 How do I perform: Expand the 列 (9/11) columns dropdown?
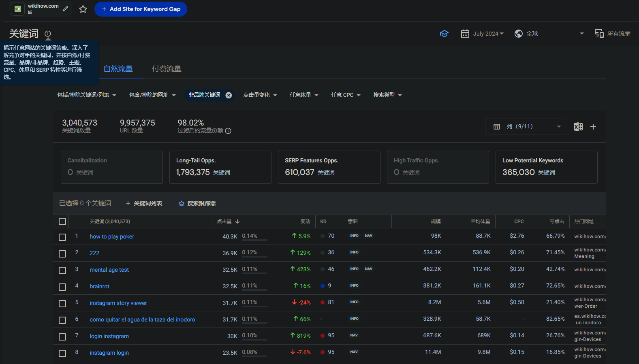coord(526,127)
